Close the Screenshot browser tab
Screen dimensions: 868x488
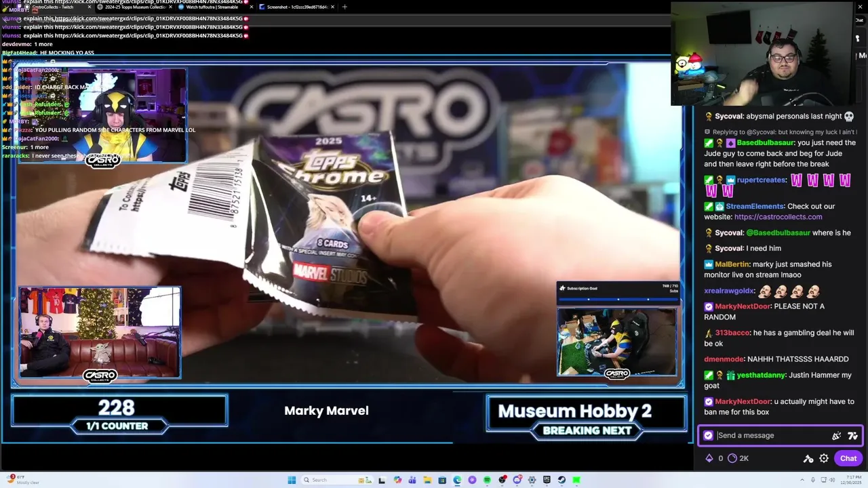click(332, 7)
